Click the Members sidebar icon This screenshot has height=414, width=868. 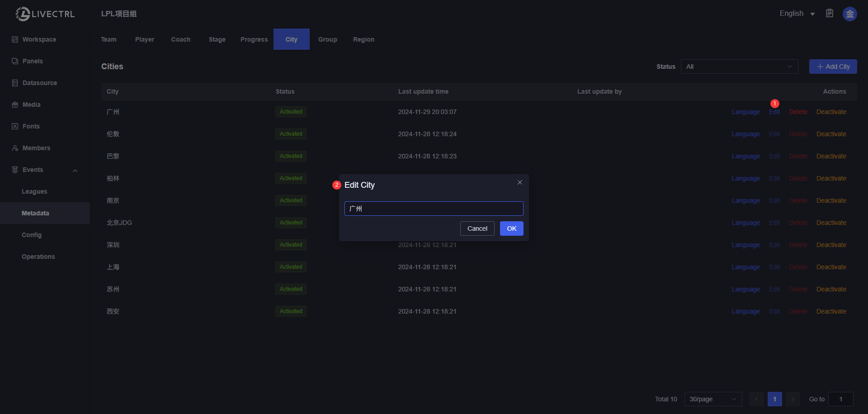pyautogui.click(x=15, y=148)
